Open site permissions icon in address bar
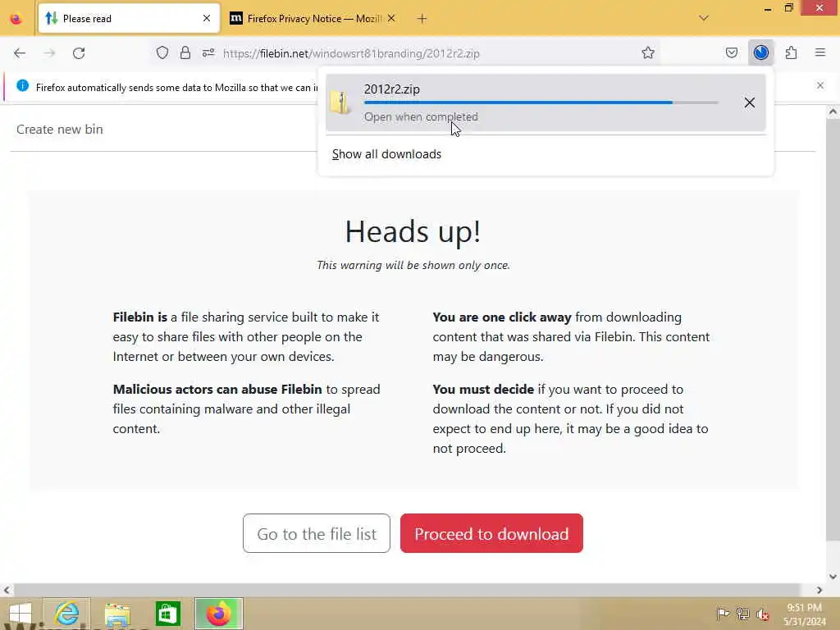 [x=208, y=53]
